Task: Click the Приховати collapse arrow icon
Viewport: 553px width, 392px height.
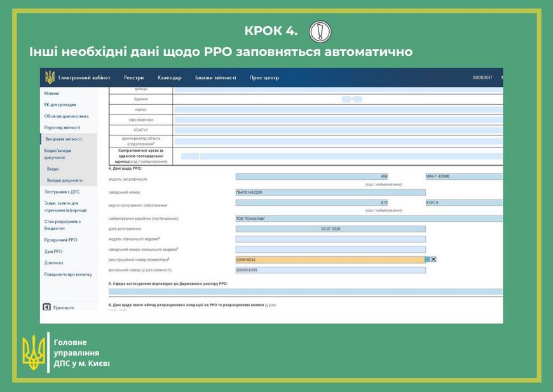Action: coord(46,308)
